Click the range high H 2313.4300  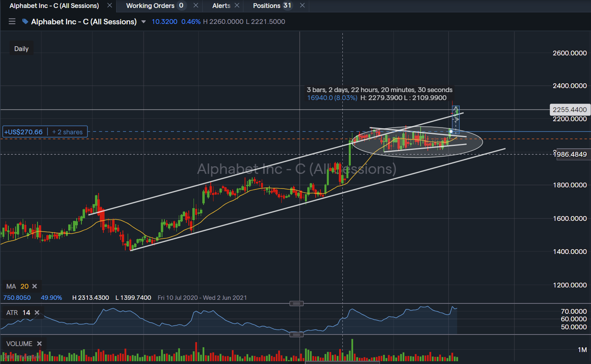[91, 298]
